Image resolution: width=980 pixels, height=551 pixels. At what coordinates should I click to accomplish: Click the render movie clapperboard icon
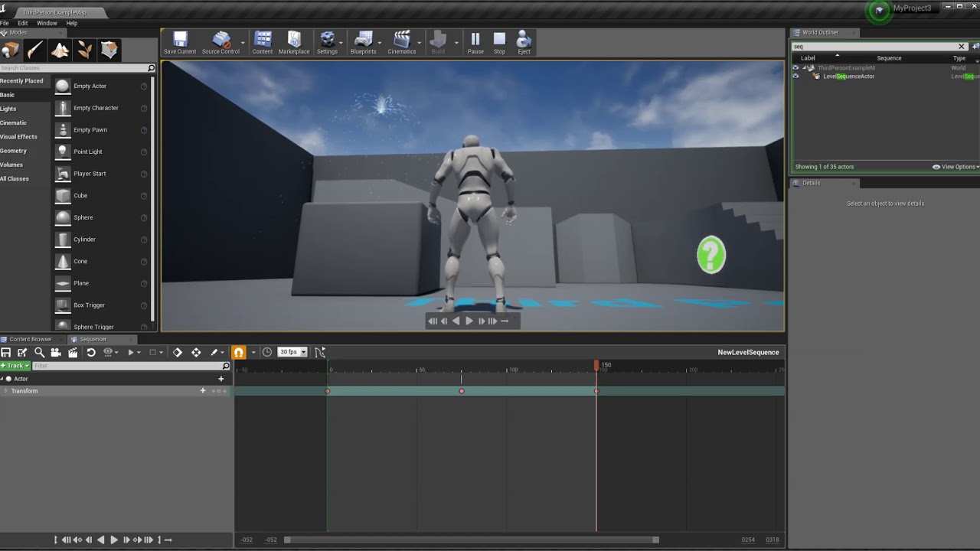73,352
